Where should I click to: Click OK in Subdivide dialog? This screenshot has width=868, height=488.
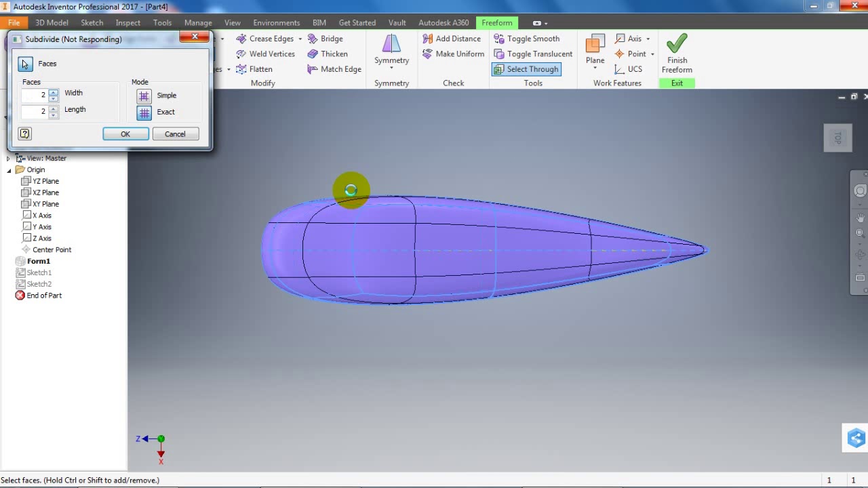pyautogui.click(x=125, y=134)
